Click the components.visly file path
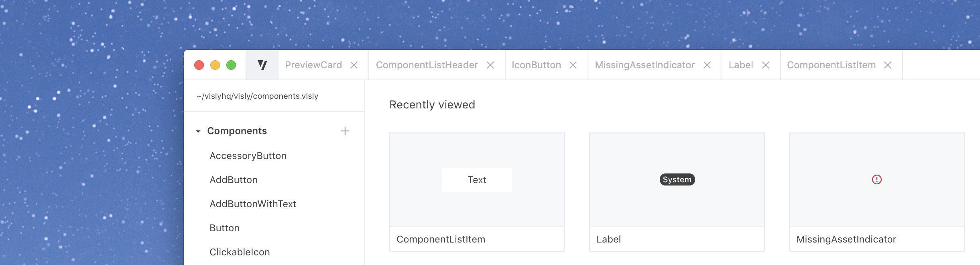This screenshot has width=980, height=265. click(x=258, y=96)
